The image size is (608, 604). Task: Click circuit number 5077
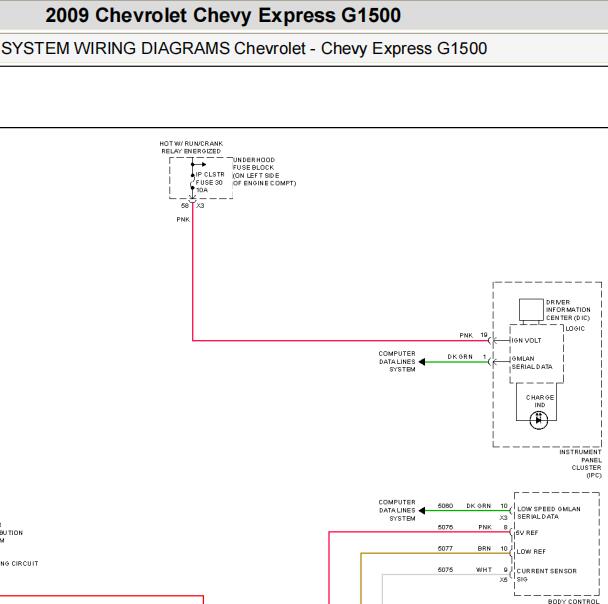[445, 549]
